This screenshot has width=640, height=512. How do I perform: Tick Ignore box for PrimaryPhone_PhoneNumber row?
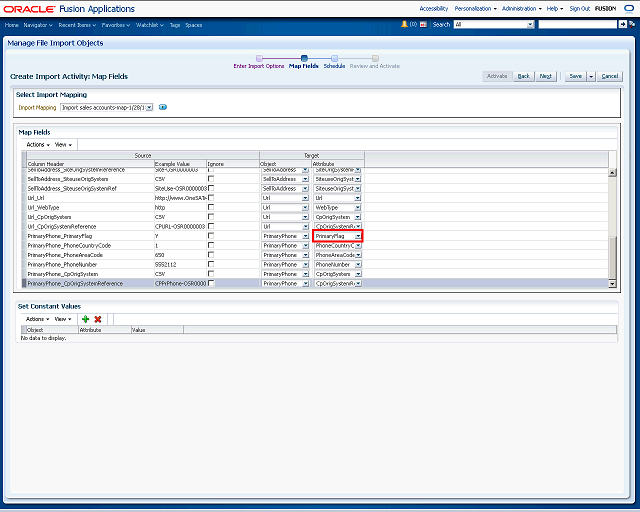pyautogui.click(x=211, y=264)
